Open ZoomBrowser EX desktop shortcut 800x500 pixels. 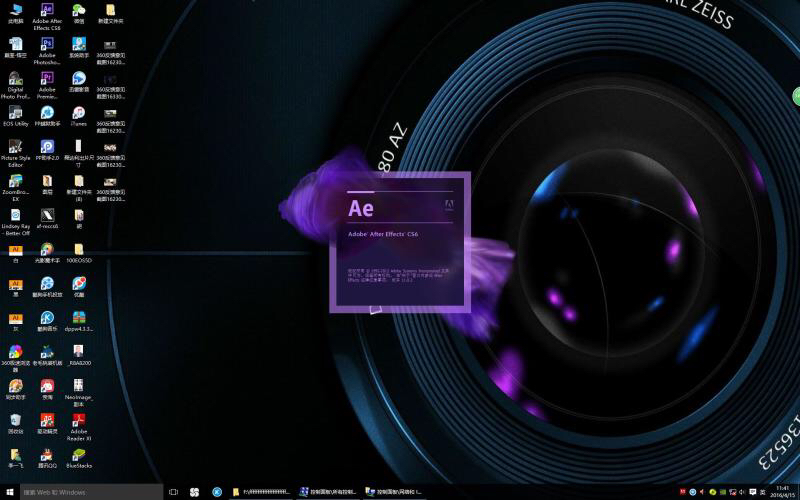pos(15,188)
